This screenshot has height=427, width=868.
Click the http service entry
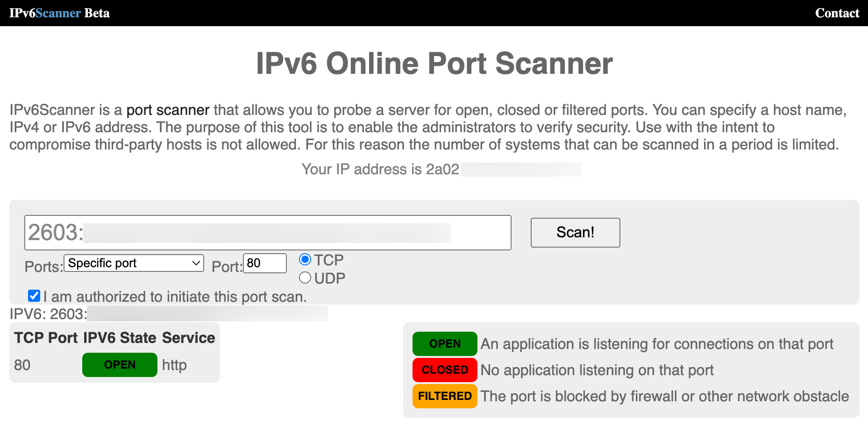[x=174, y=365]
